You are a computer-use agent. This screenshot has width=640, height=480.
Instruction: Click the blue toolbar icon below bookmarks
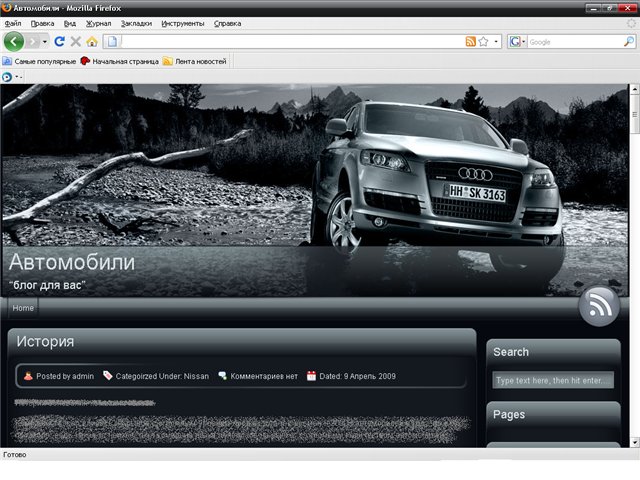click(x=7, y=77)
